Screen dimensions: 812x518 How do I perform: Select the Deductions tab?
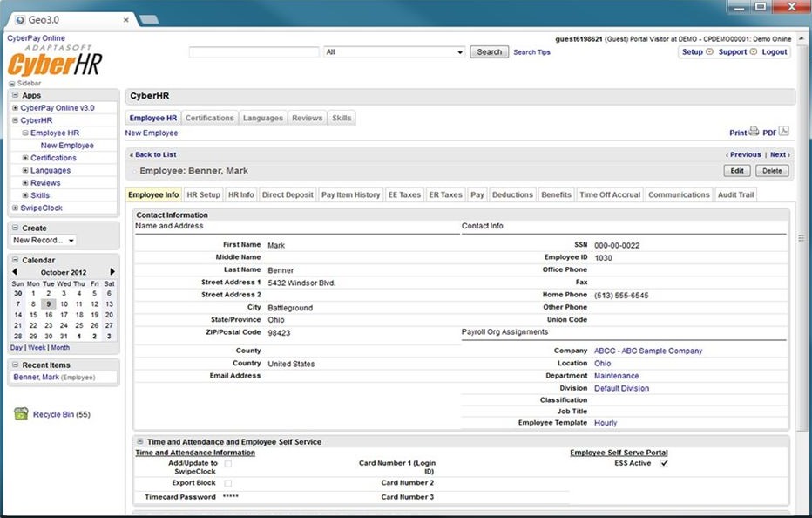[x=512, y=195]
